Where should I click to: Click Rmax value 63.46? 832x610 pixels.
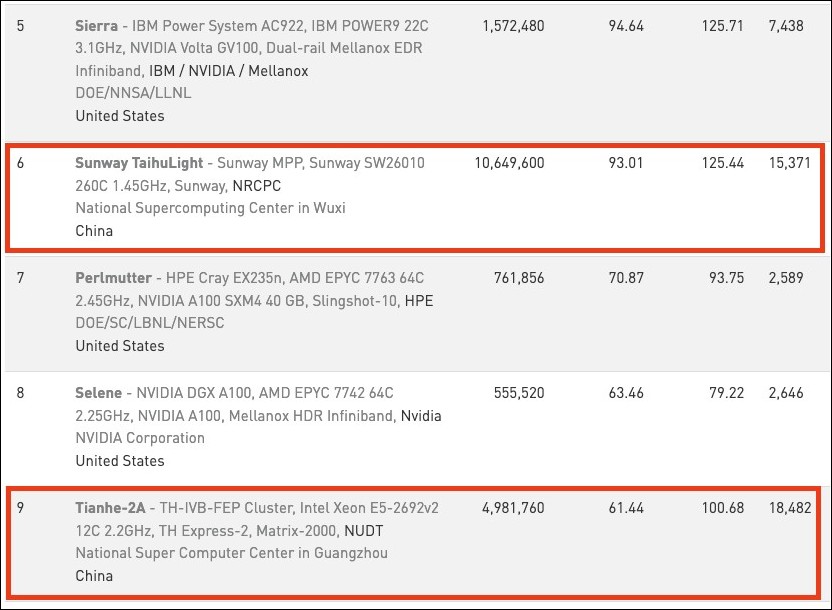tap(626, 393)
